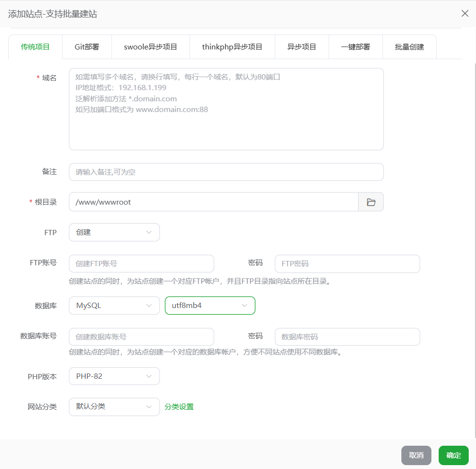The height and width of the screenshot is (469, 476).
Task: Click the 确定 confirm button
Action: (453, 455)
